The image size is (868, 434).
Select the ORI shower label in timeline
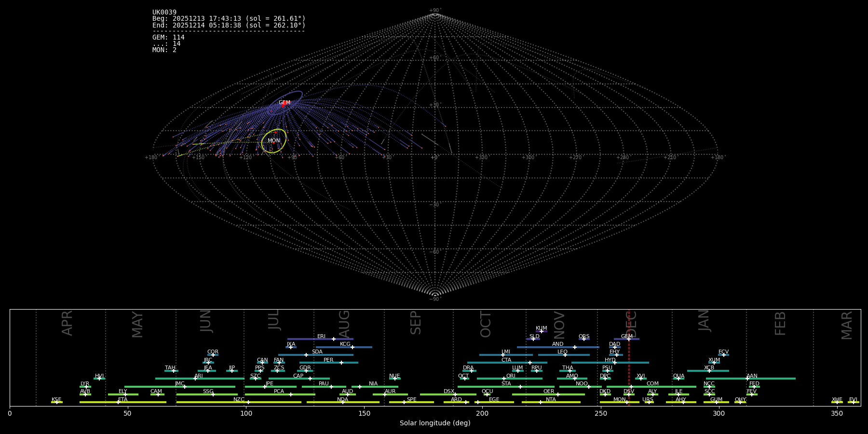point(511,376)
